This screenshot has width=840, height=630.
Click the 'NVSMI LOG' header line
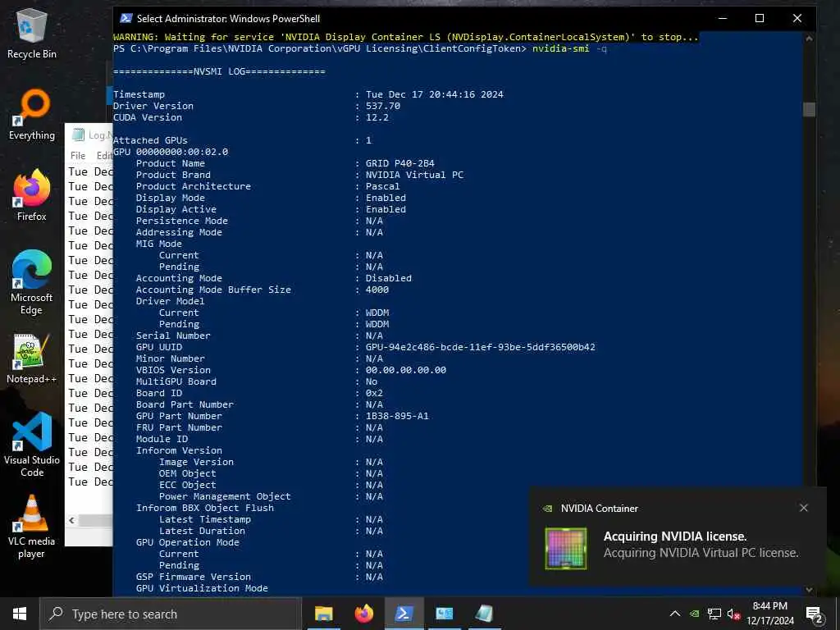tap(219, 72)
